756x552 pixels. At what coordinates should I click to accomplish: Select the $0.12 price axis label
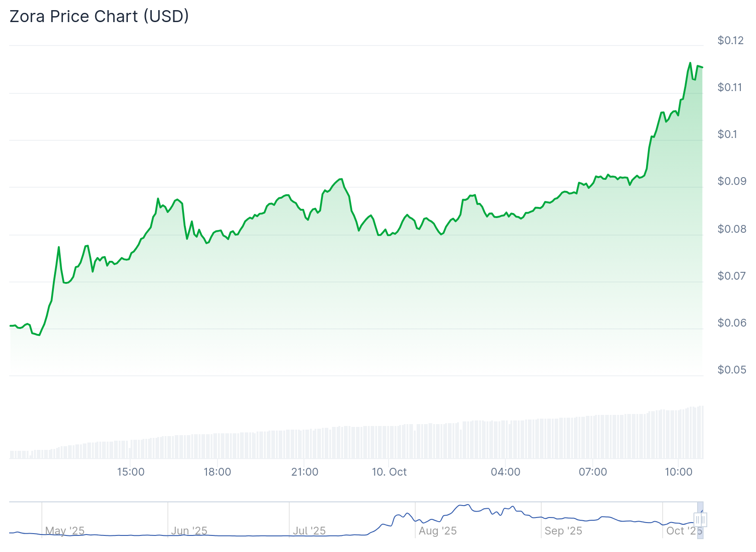click(730, 40)
